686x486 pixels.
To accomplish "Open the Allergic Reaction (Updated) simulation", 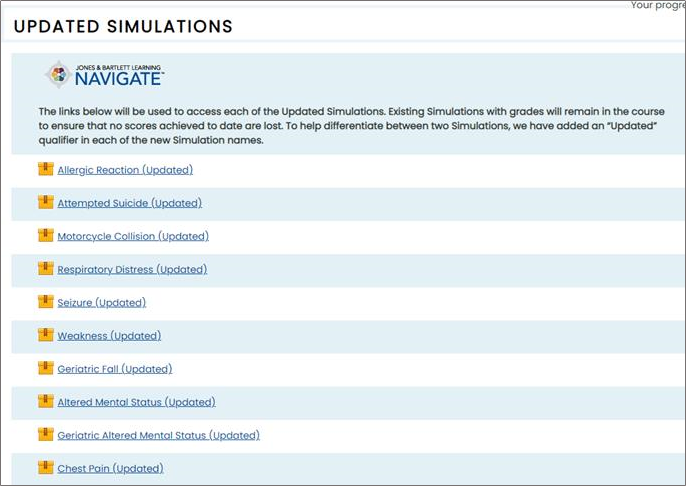I will pyautogui.click(x=125, y=170).
